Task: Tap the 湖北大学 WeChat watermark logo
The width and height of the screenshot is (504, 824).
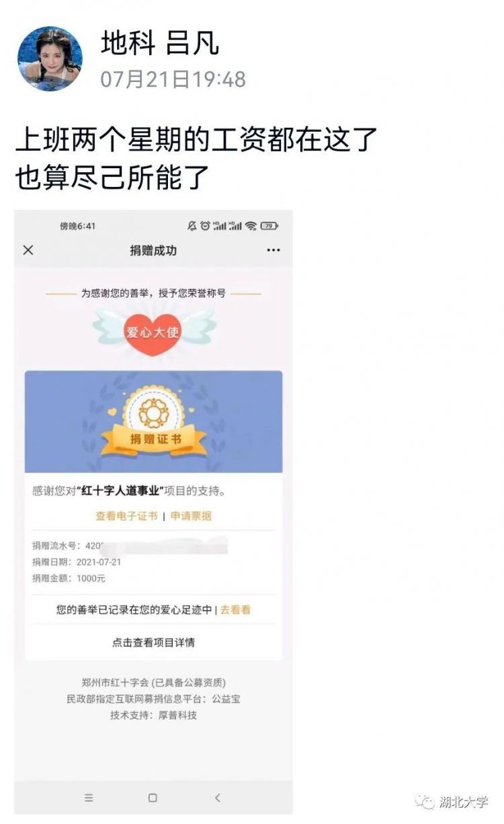Action: [452, 802]
